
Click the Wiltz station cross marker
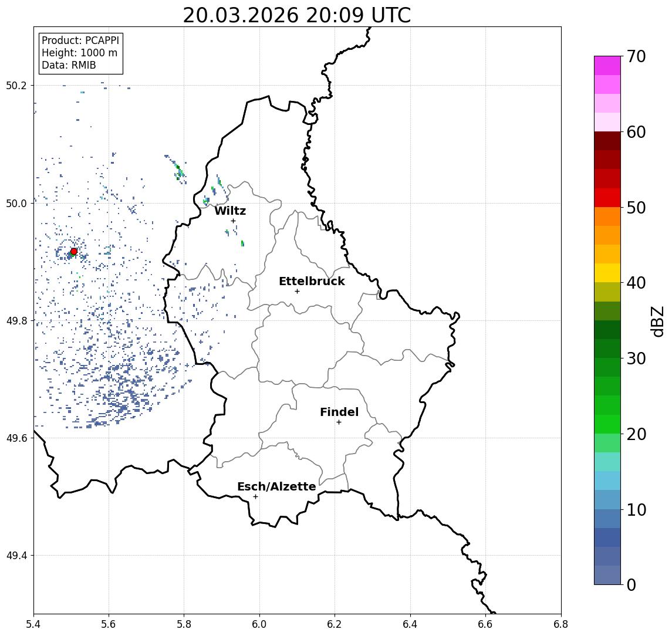pos(233,221)
